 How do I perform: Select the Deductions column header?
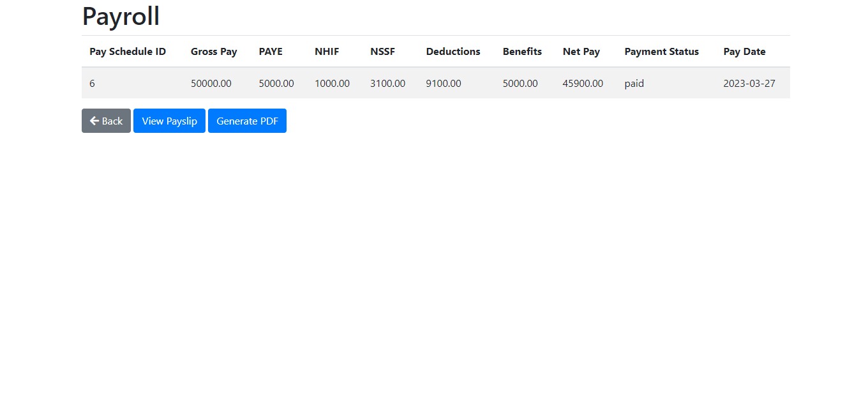click(x=453, y=52)
